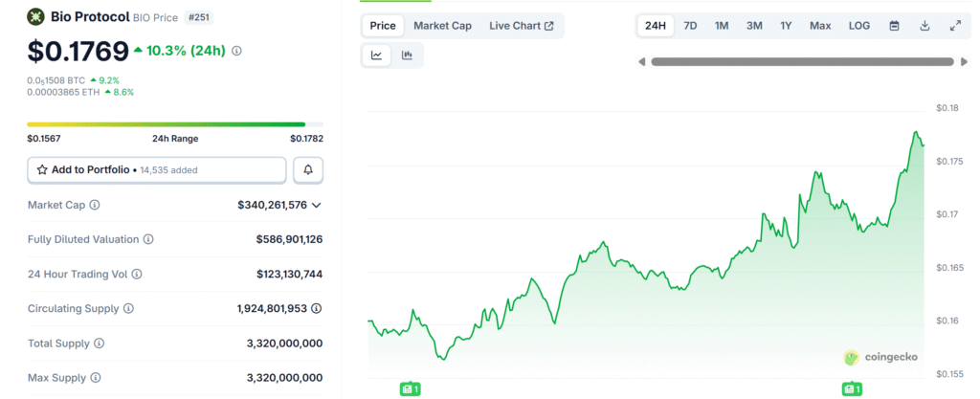Expand Market Cap details chevron
The image size is (980, 399).
(x=317, y=205)
